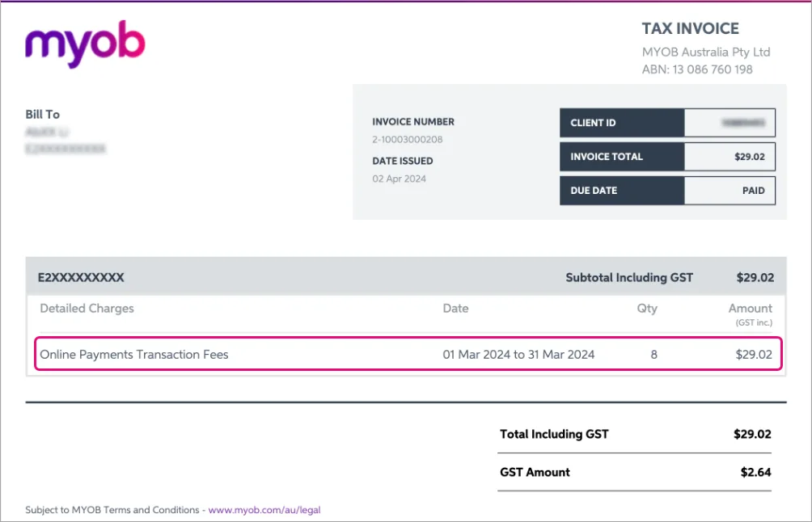Click the Qty column header
The image size is (812, 522).
647,309
